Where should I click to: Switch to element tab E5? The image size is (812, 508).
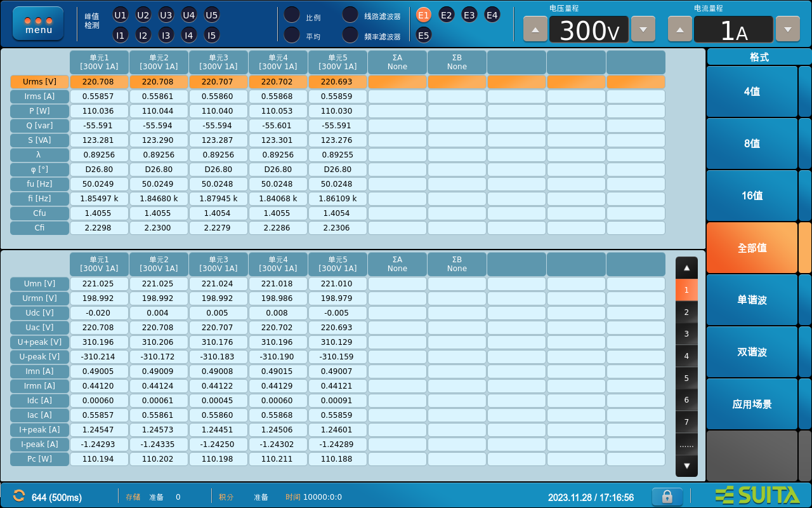click(x=423, y=35)
